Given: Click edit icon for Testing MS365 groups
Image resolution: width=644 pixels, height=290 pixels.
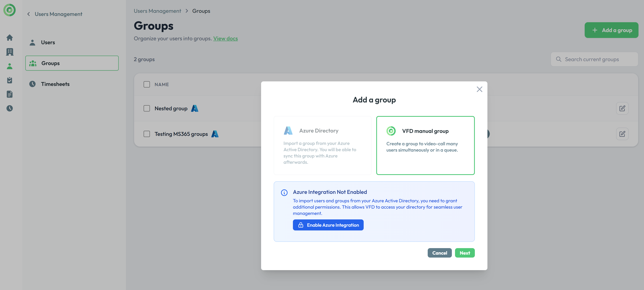Looking at the screenshot, I should (622, 134).
